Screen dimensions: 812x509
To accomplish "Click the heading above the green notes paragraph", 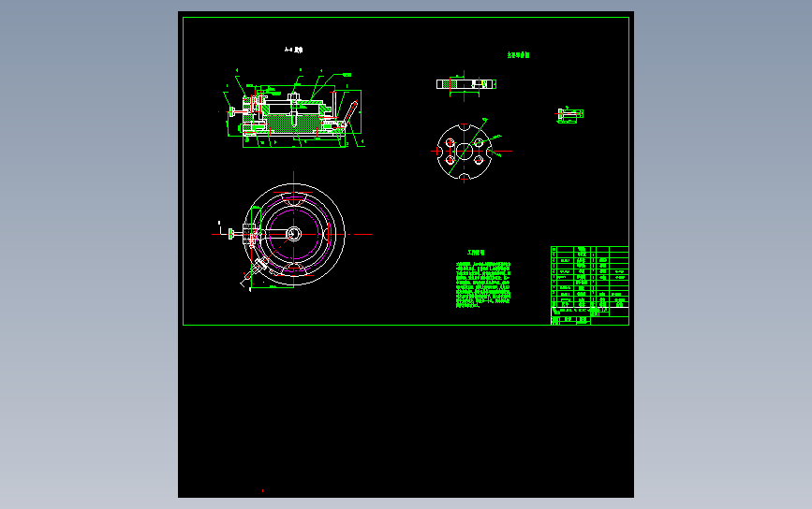I will coord(476,253).
